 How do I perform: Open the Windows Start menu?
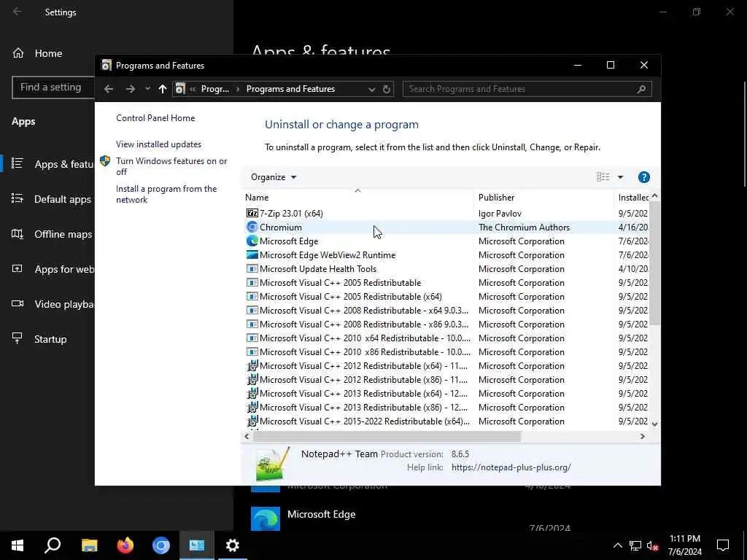tap(18, 545)
